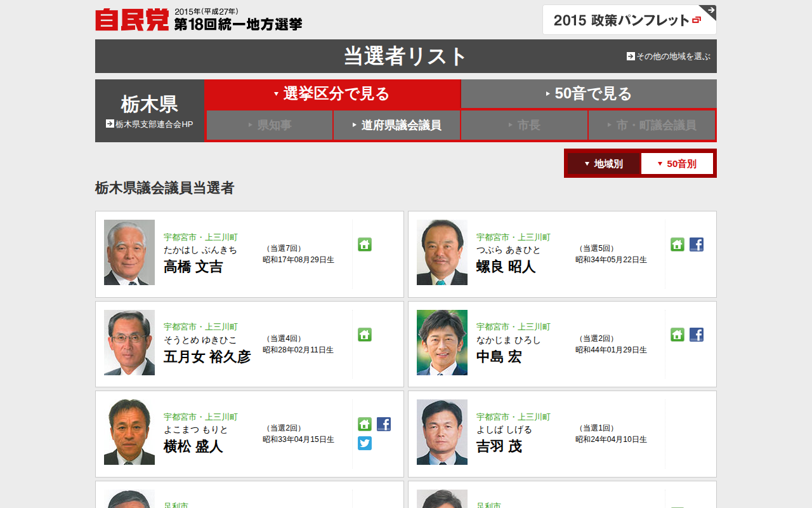Open 栃木県支部連合会HP link
Viewport: 812px width, 508px height.
click(x=149, y=124)
